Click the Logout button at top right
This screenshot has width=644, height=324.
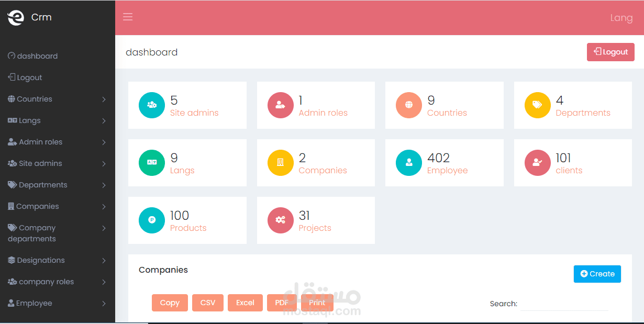(x=610, y=52)
